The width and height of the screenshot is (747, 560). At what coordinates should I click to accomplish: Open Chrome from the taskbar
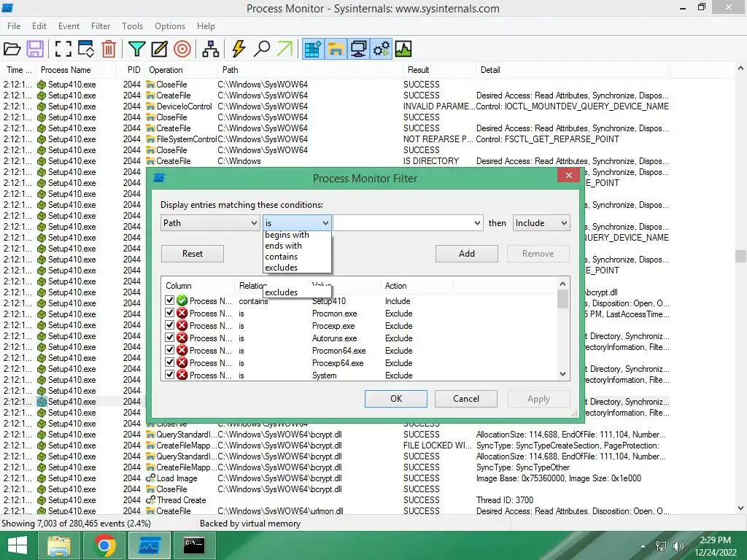105,545
